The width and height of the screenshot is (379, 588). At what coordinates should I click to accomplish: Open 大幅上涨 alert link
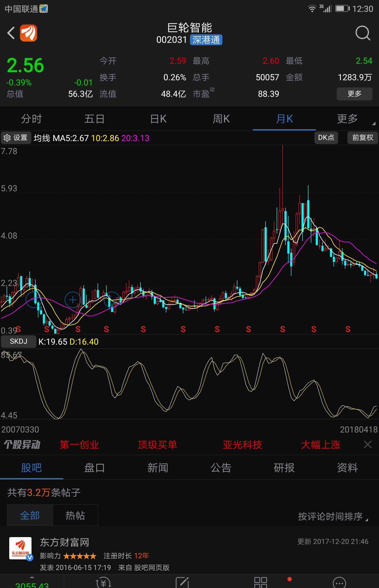320,445
